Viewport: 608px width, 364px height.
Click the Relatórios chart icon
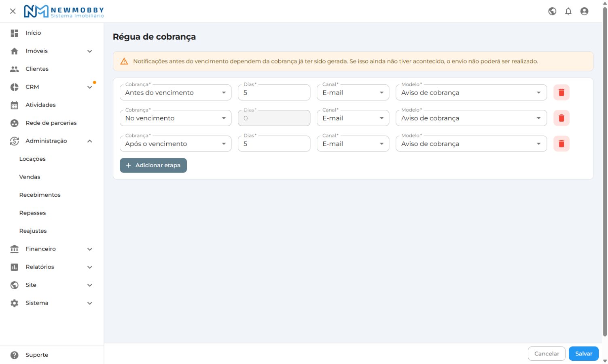15,267
